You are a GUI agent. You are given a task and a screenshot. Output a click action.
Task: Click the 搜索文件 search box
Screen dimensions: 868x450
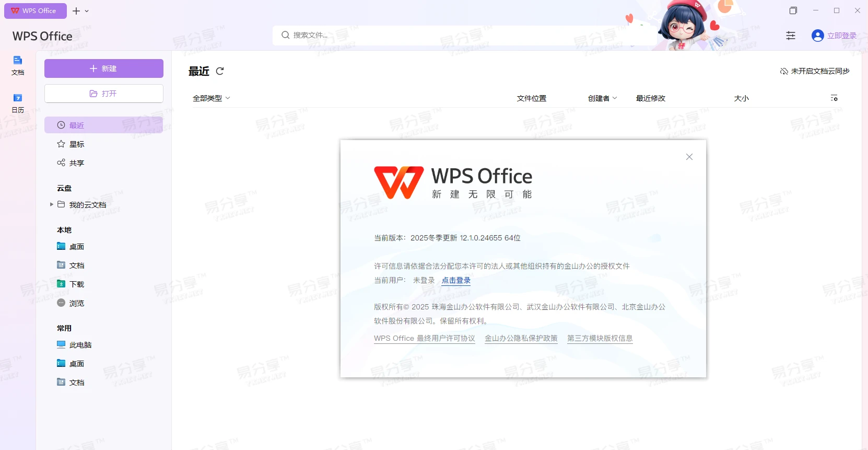click(x=465, y=35)
